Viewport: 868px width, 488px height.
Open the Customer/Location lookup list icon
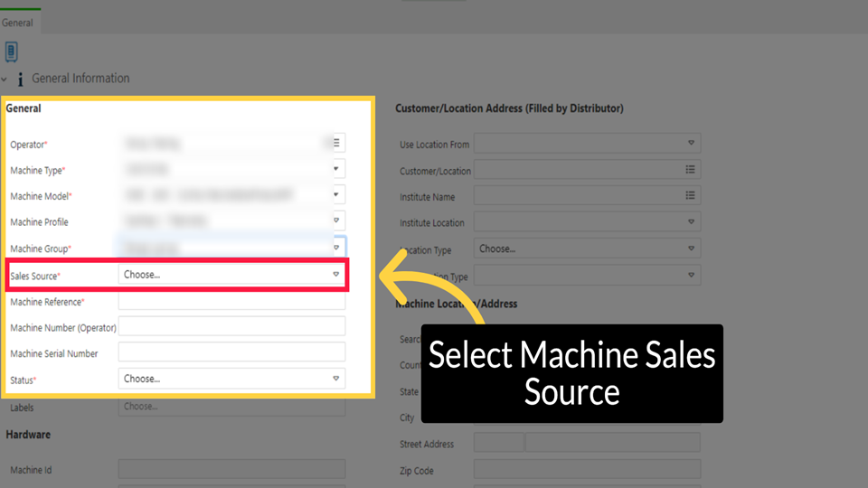(690, 170)
